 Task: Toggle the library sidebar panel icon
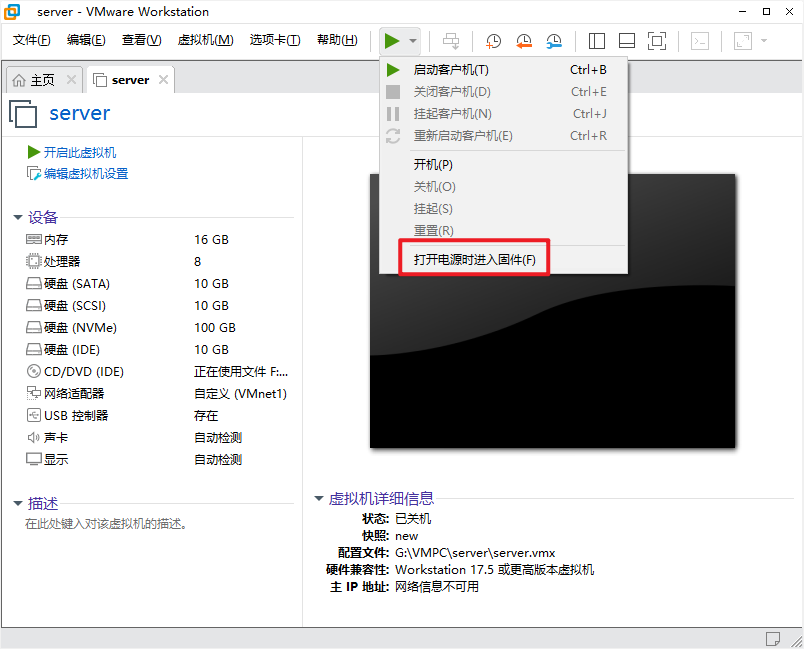click(597, 41)
